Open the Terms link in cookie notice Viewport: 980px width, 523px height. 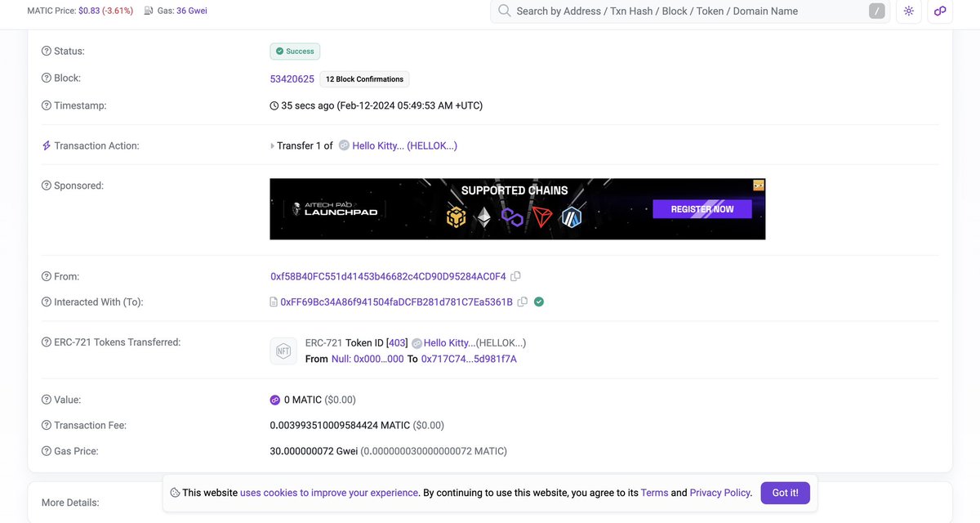pos(654,493)
